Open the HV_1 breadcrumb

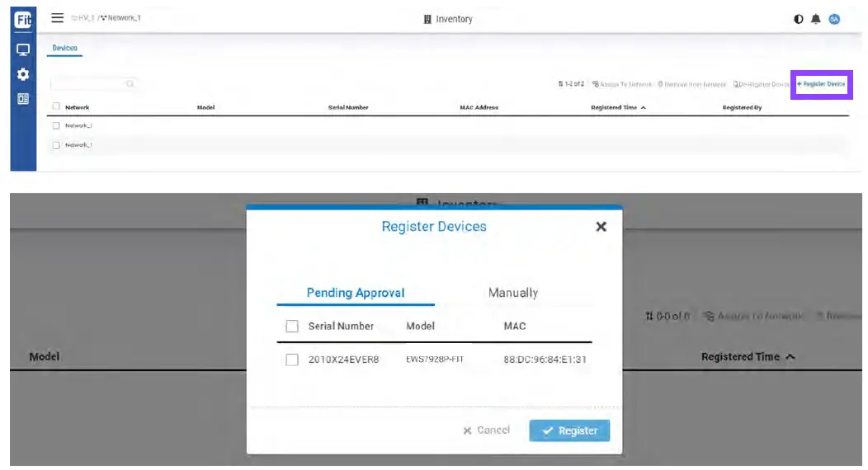coord(83,17)
